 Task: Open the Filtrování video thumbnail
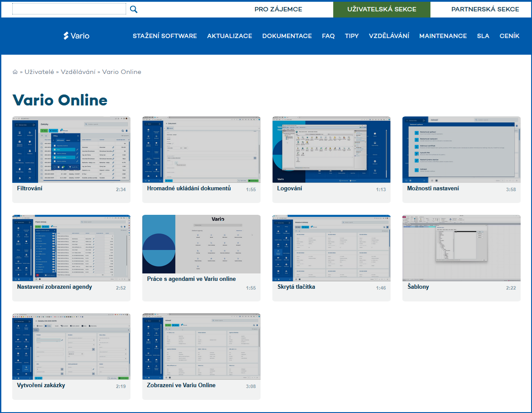coord(71,150)
